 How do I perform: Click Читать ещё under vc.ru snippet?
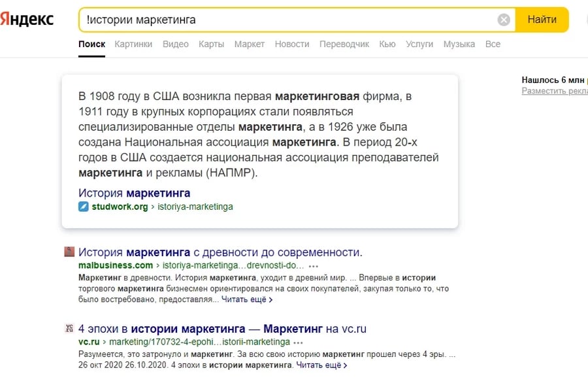(321, 365)
